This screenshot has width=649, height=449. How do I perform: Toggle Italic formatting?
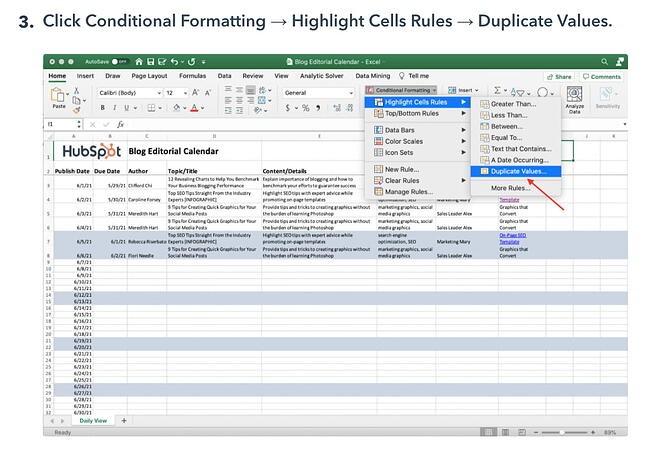(x=114, y=108)
